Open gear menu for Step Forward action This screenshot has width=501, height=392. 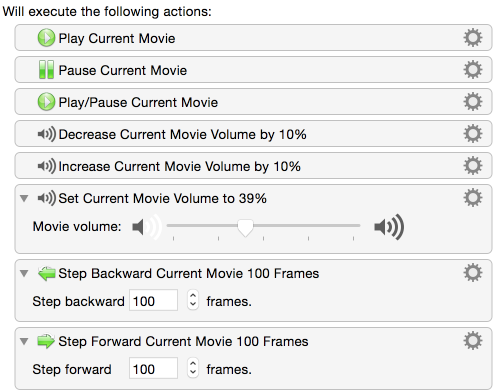coord(473,341)
